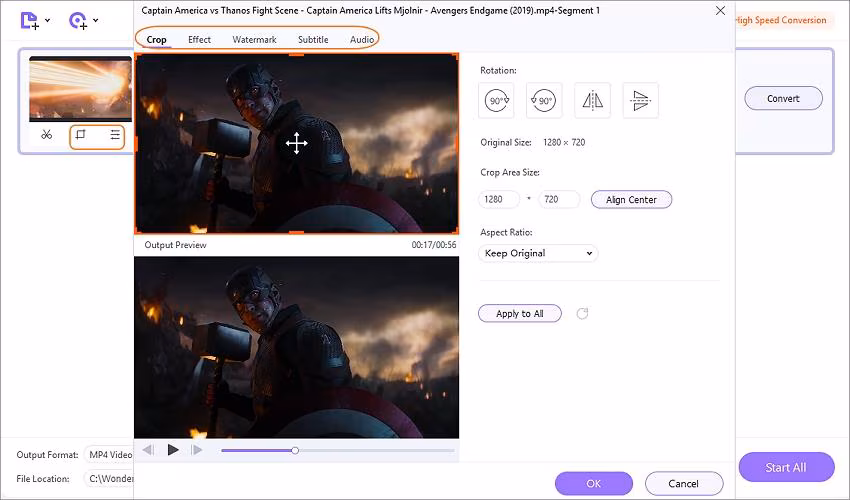The image size is (850, 500).
Task: Rotate video 90 degrees clockwise
Action: [496, 100]
